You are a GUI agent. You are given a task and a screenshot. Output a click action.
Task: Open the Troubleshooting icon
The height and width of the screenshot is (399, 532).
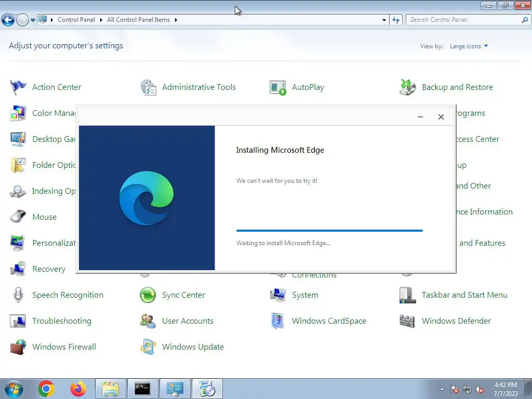click(x=18, y=321)
